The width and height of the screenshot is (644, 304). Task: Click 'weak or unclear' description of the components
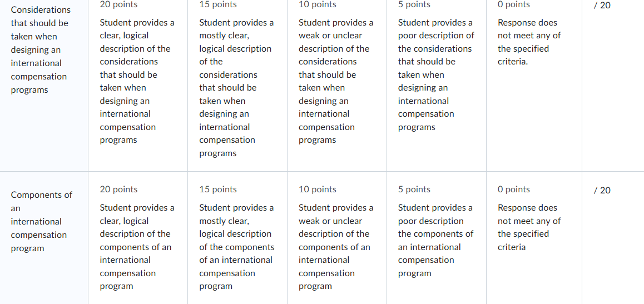point(335,247)
